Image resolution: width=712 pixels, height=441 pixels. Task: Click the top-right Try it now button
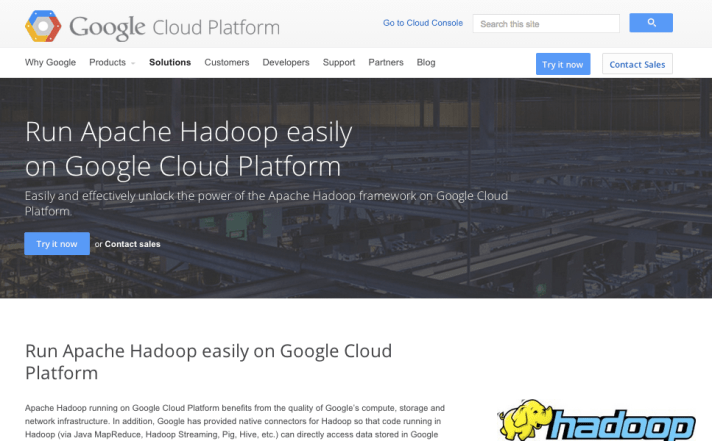click(563, 64)
